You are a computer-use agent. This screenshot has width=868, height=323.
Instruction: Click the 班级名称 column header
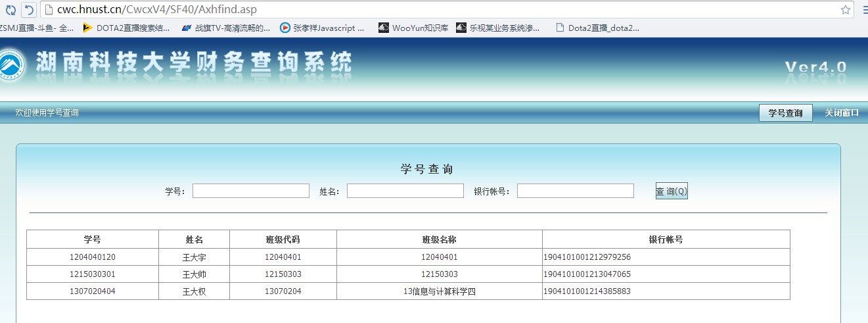(x=440, y=239)
